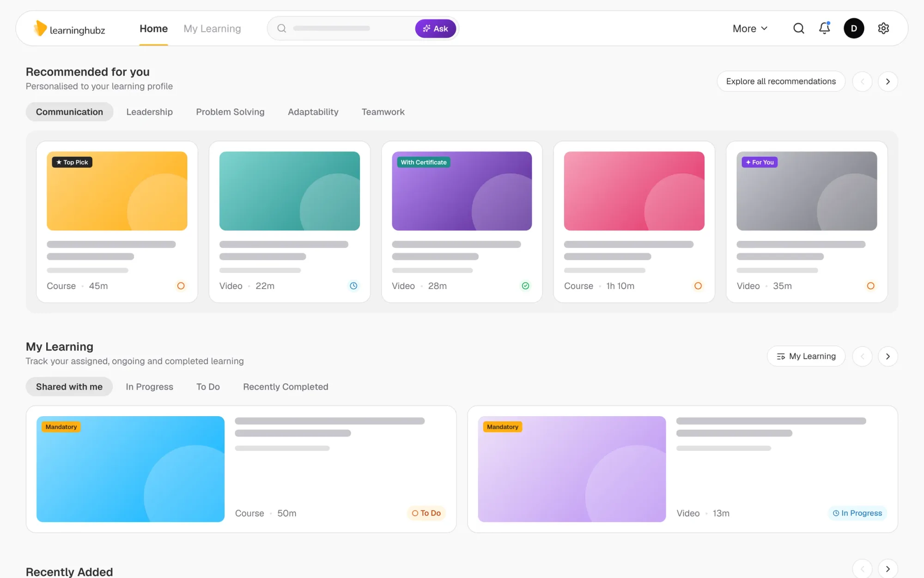Screen dimensions: 924x578
Task: Open My Learning nav tab
Action: [212, 29]
